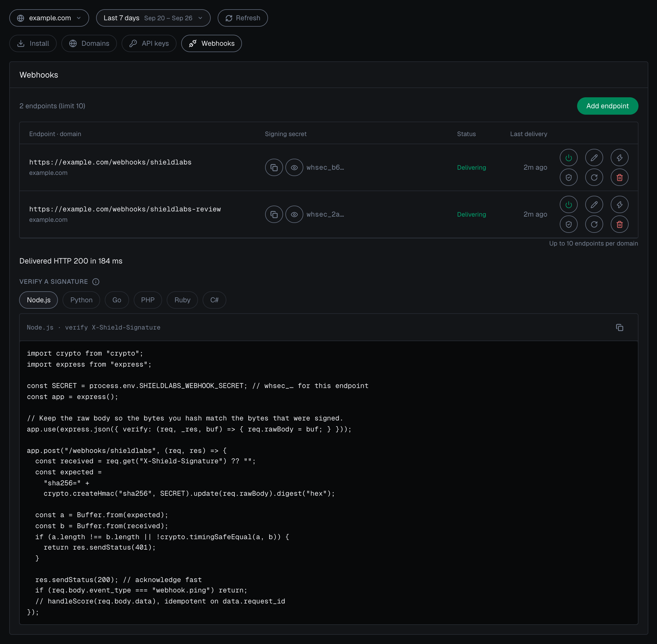Screen dimensions: 657x644
Task: Select the Python language tab
Action: (81, 300)
